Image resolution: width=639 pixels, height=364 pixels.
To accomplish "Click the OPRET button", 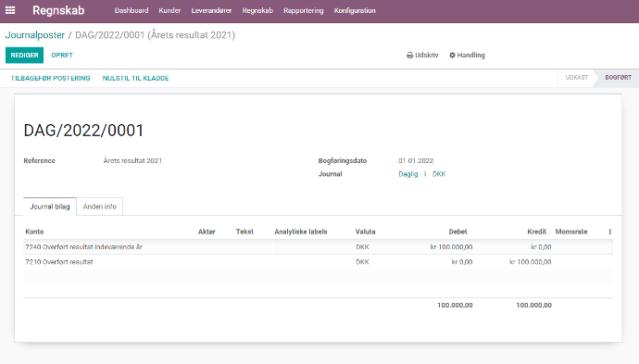I will click(62, 55).
